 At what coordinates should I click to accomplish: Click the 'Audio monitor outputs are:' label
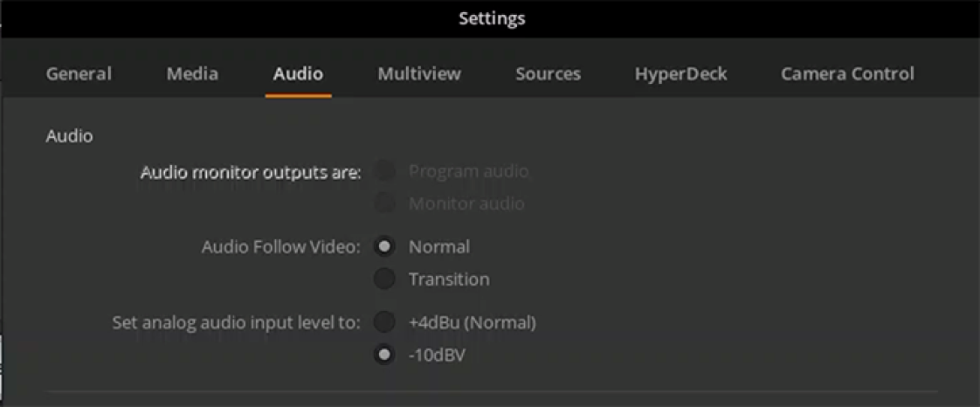click(x=251, y=172)
